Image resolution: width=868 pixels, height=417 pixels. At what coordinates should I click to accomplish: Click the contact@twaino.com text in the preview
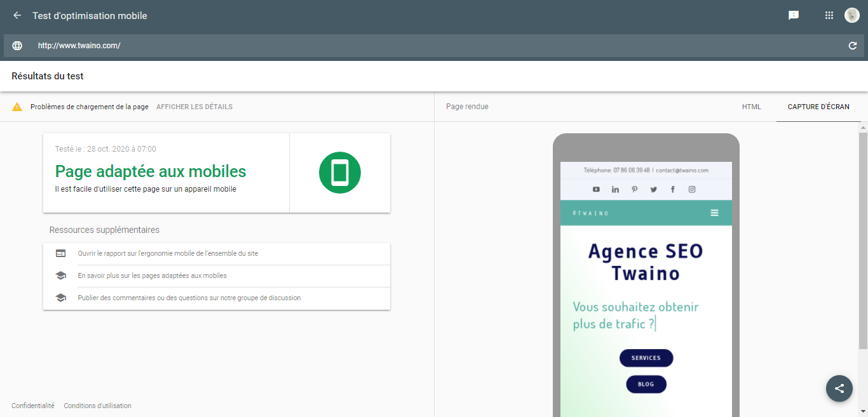pos(682,170)
